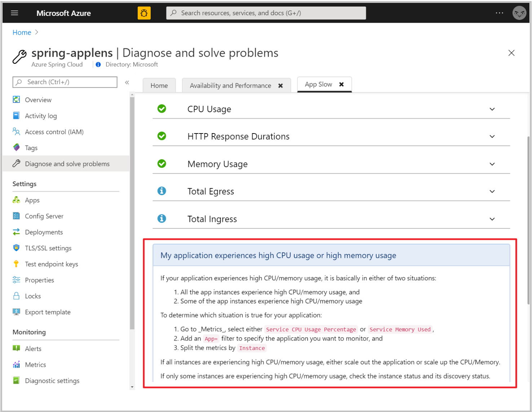
Task: Click the Activity log icon
Action: click(x=16, y=115)
